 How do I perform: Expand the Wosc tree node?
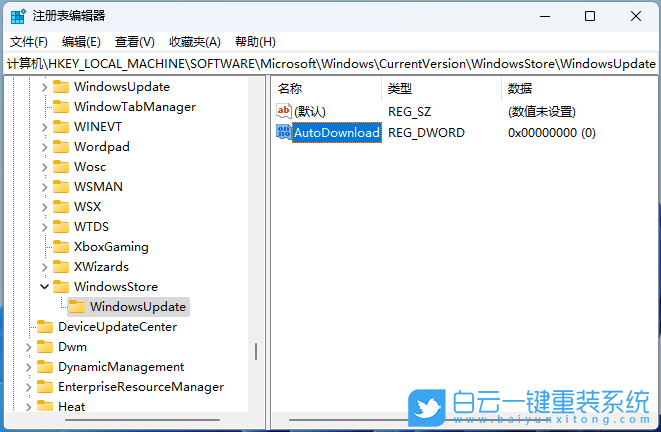(45, 167)
